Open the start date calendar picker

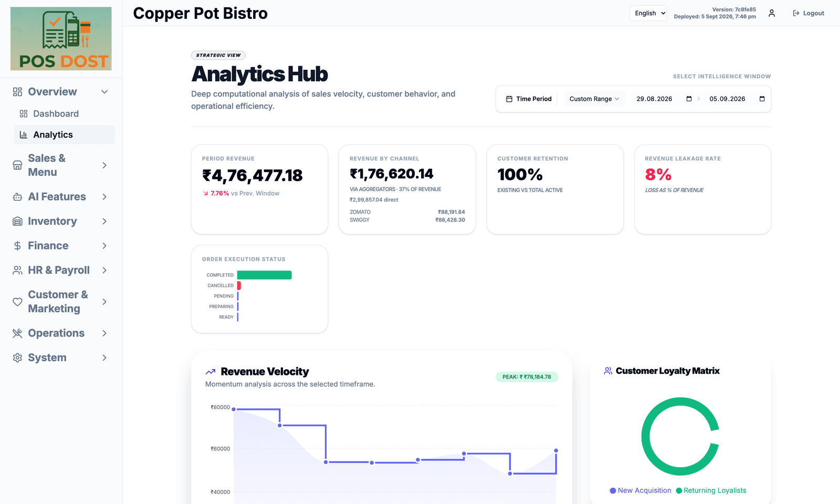[689, 99]
